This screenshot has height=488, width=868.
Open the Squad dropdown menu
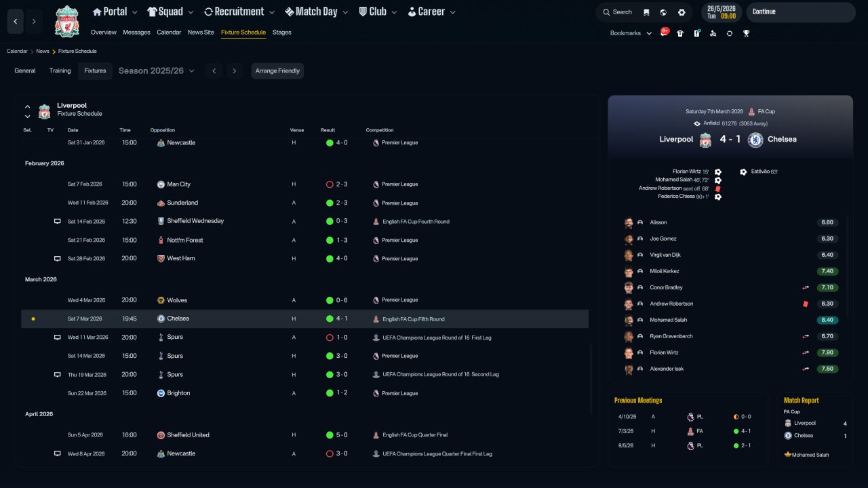click(170, 12)
